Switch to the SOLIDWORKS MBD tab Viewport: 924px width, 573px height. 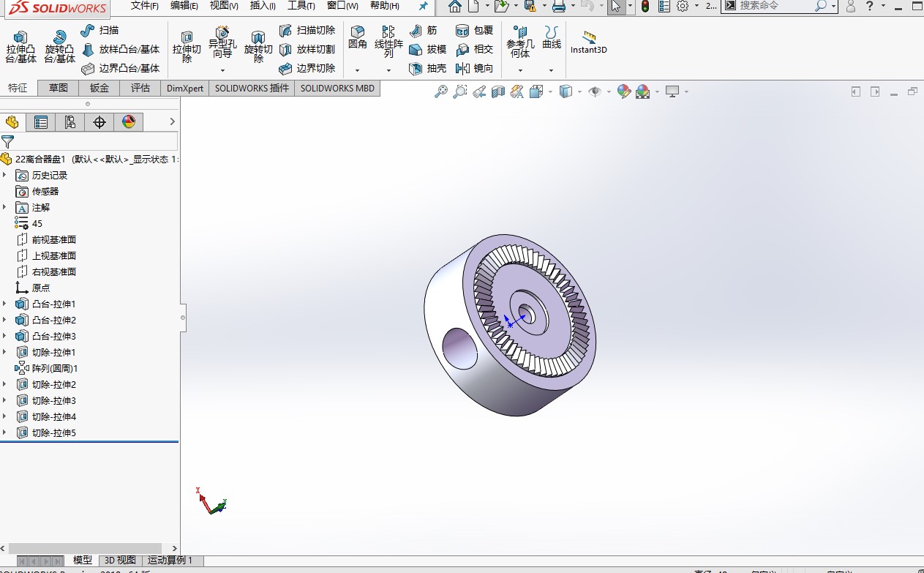coord(337,88)
